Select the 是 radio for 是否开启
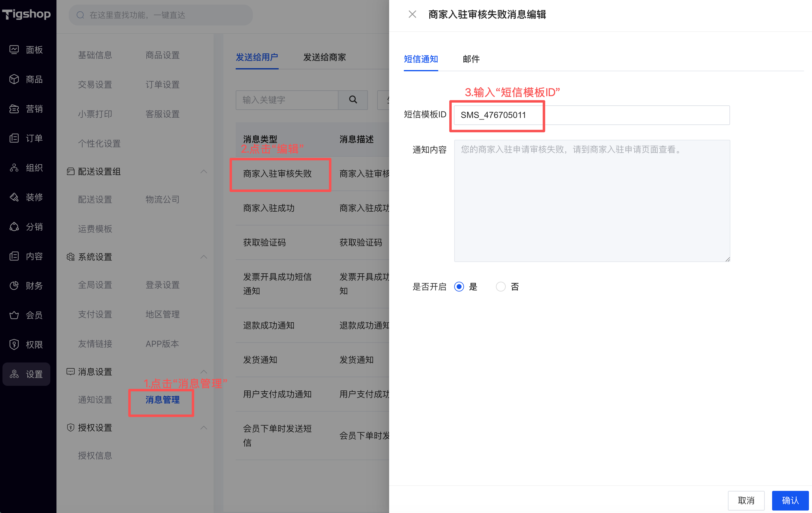This screenshot has height=513, width=812. pos(459,287)
